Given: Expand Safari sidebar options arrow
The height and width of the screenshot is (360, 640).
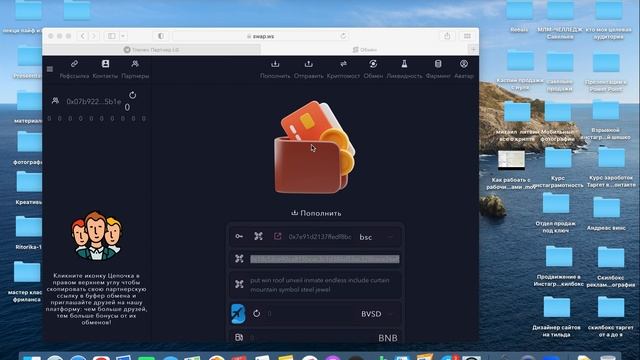Looking at the screenshot, I should tap(123, 36).
